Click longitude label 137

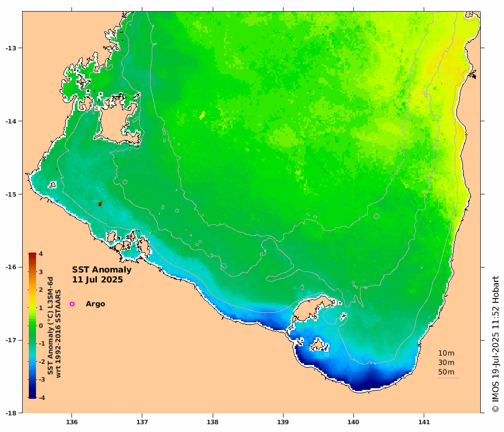142,422
